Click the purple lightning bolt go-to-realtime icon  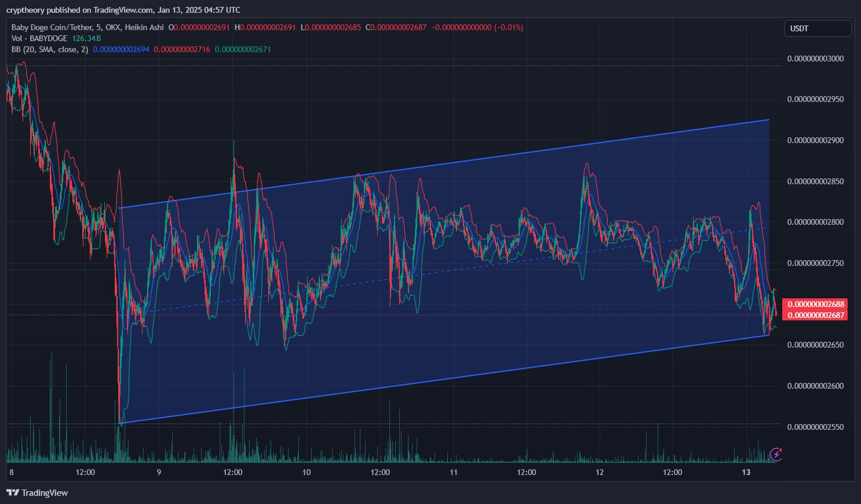coord(776,454)
